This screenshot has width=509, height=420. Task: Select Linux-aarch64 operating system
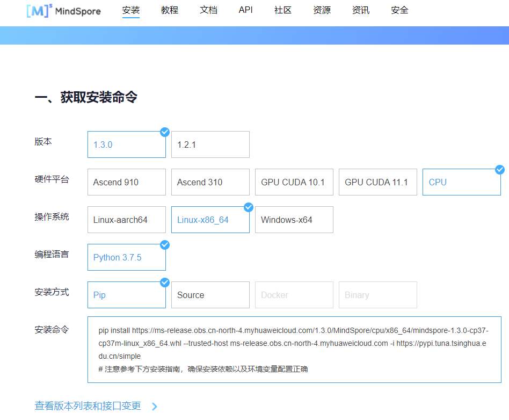coord(127,220)
